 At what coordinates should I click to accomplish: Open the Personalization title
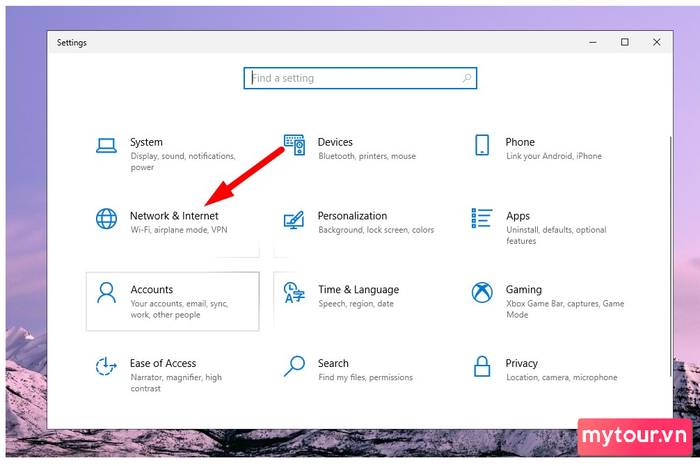pos(352,216)
